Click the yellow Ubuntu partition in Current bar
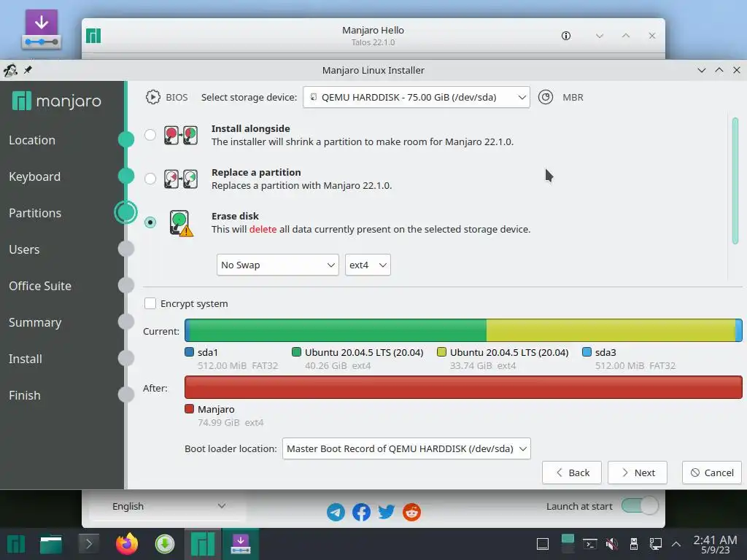The width and height of the screenshot is (747, 560). click(611, 330)
